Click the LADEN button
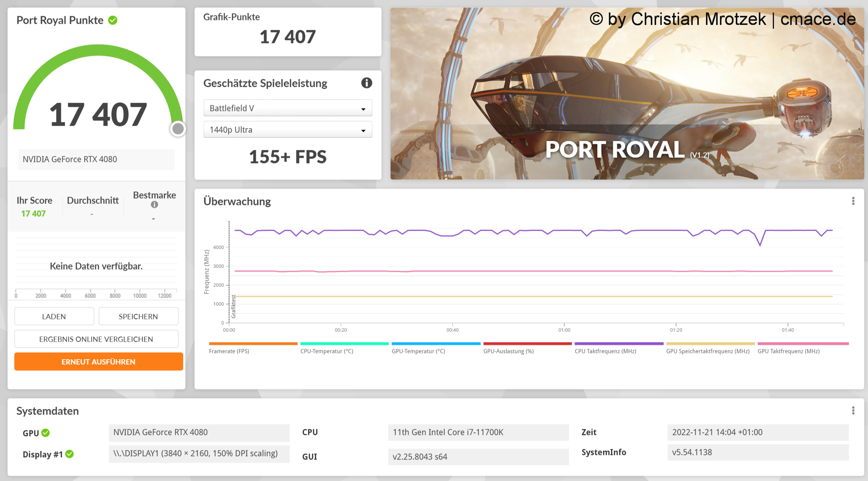868x481 pixels. click(x=54, y=316)
